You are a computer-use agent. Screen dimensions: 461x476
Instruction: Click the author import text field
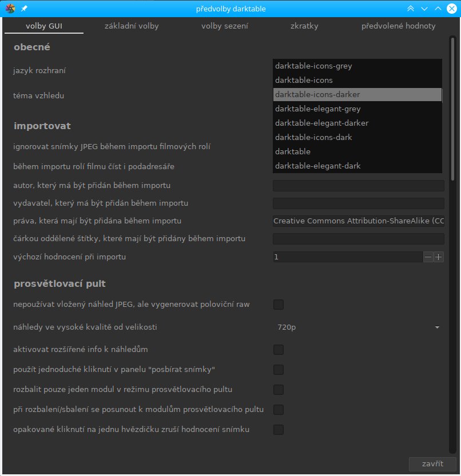358,186
